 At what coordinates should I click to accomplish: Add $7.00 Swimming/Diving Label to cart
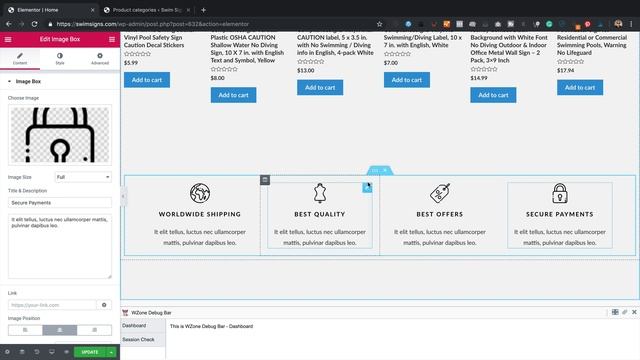[407, 80]
